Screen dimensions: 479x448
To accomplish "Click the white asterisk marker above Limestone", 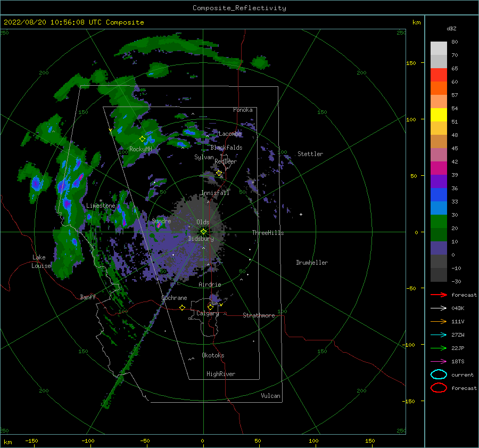I will point(101,201).
